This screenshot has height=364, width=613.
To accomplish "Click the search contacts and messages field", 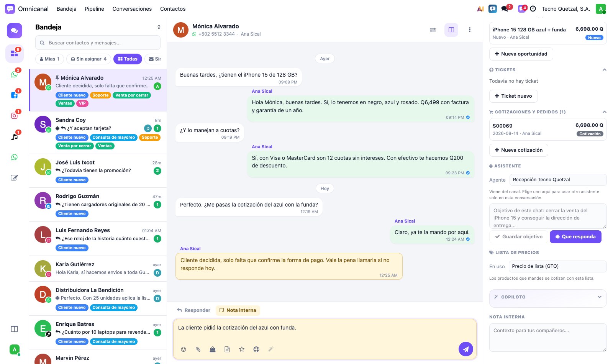I will 98,43.
